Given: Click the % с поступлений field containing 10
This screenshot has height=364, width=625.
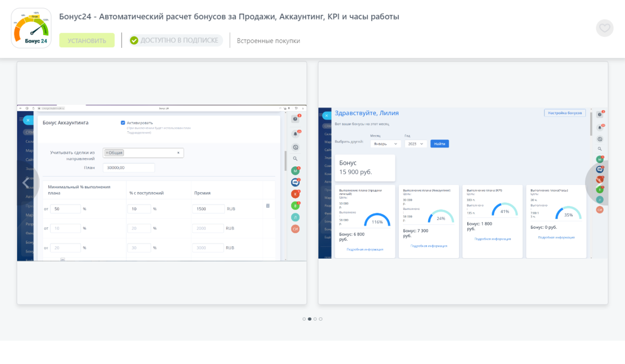Looking at the screenshot, I should pos(139,209).
